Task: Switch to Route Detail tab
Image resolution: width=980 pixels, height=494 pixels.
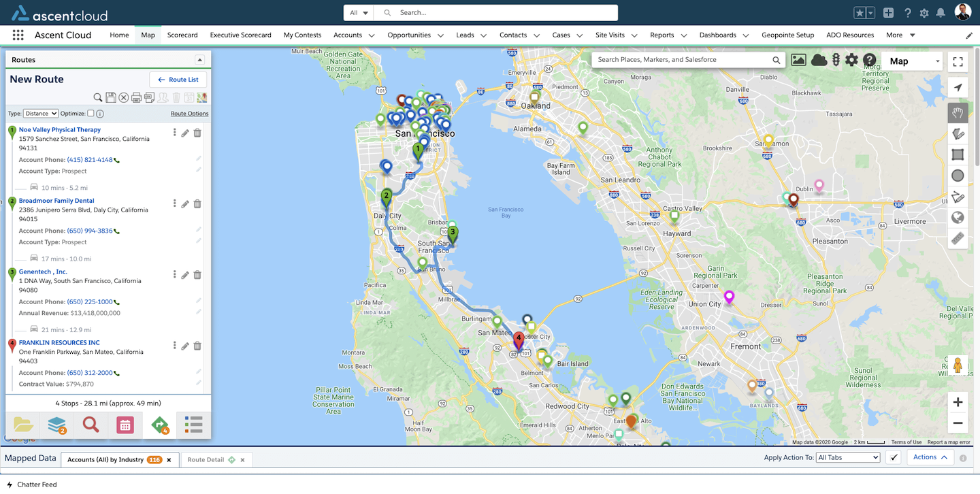Action: pyautogui.click(x=206, y=460)
